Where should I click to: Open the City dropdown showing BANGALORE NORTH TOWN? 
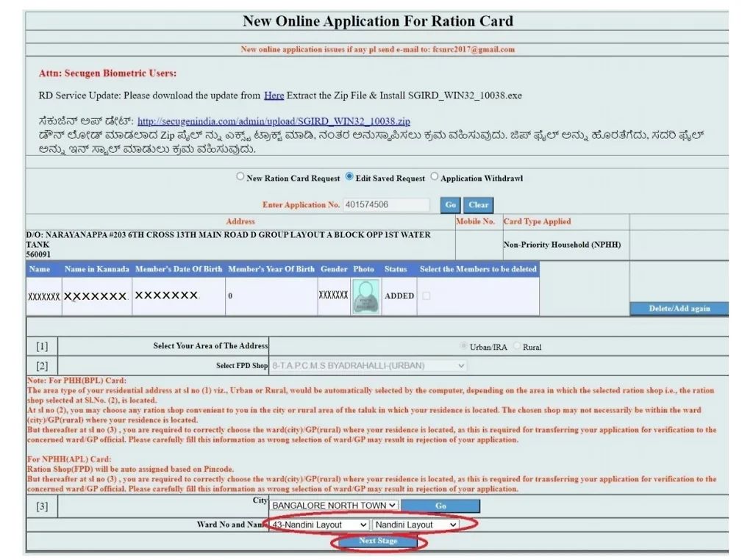[334, 506]
